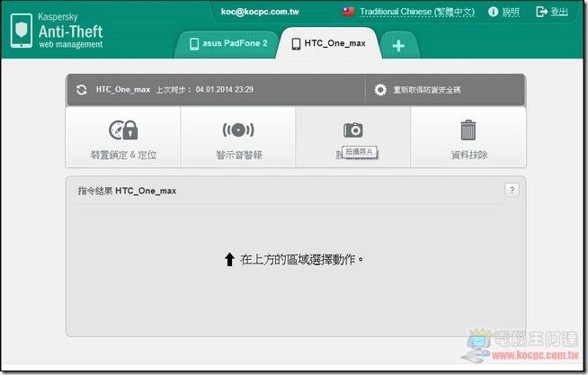Select the 資料抹除 data wipe action
Viewport: 588px width, 375px height.
(468, 138)
